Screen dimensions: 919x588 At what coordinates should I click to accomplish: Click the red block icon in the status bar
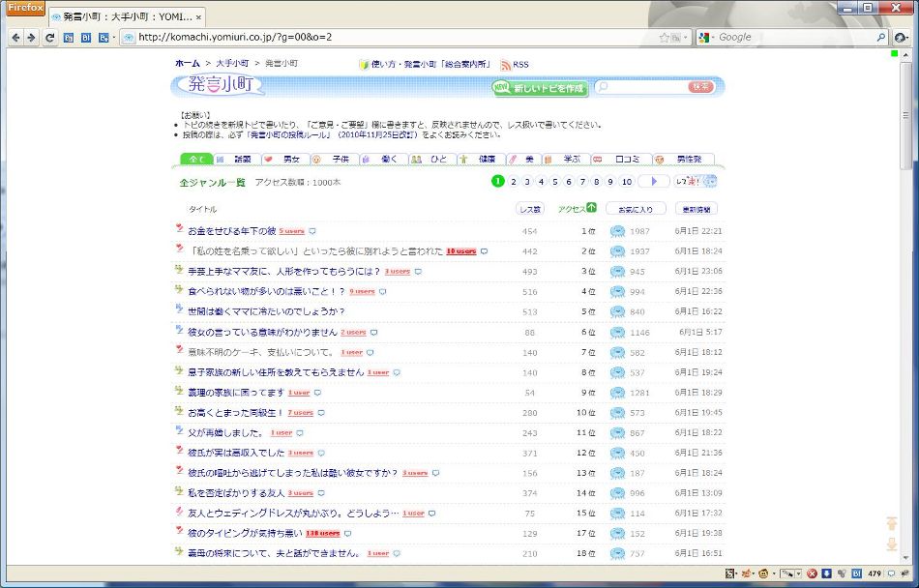(x=812, y=573)
